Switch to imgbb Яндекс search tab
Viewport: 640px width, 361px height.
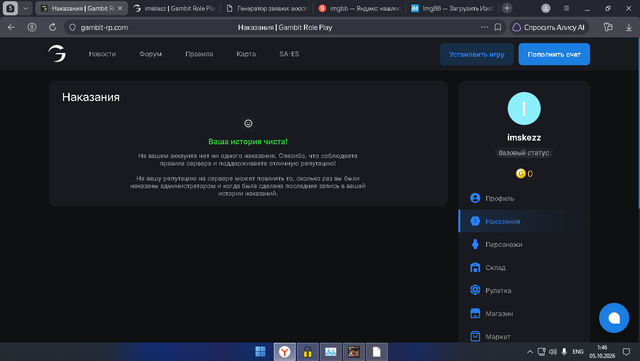click(360, 8)
